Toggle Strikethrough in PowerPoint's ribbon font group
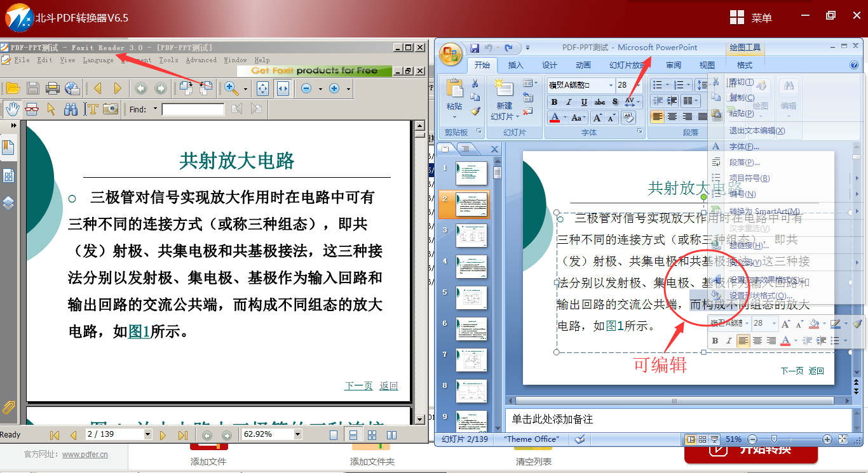The height and width of the screenshot is (473, 868). (599, 102)
